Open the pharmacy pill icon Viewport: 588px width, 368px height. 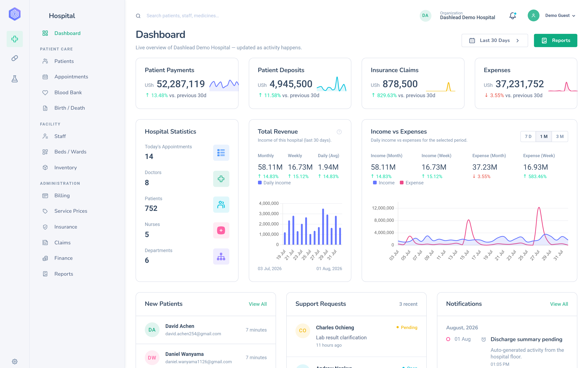15,58
